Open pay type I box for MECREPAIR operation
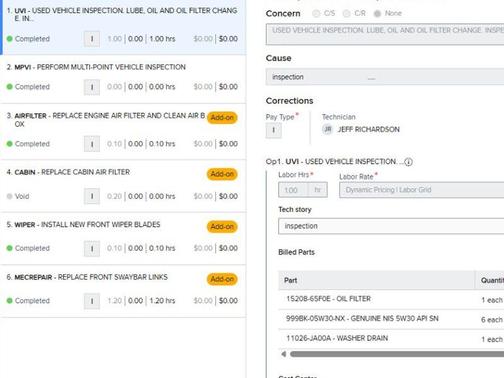The image size is (504, 378). coord(92,301)
